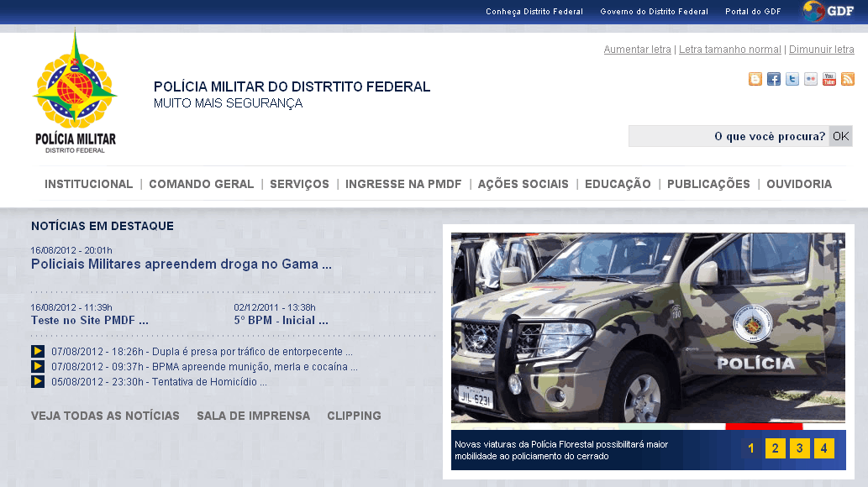868x487 pixels.
Task: Click the OK search button
Action: coord(840,135)
